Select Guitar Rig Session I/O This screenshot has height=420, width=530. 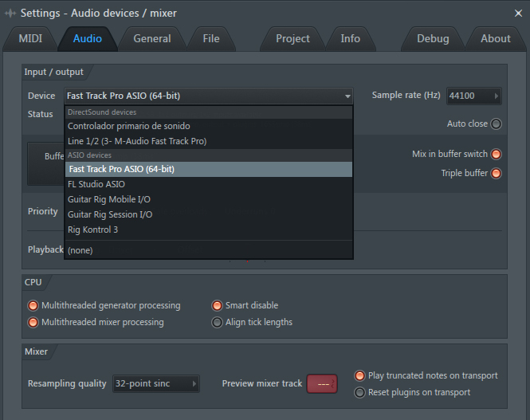(209, 214)
